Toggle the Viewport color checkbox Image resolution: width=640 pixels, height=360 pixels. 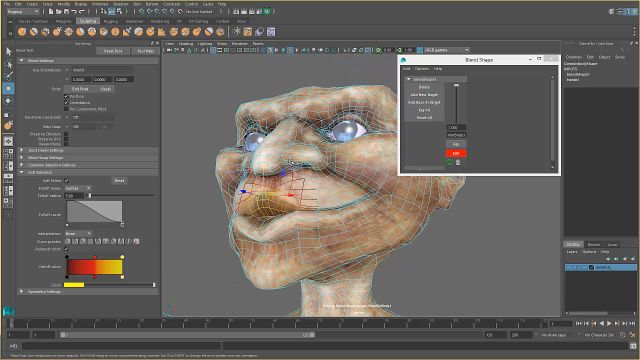point(66,249)
